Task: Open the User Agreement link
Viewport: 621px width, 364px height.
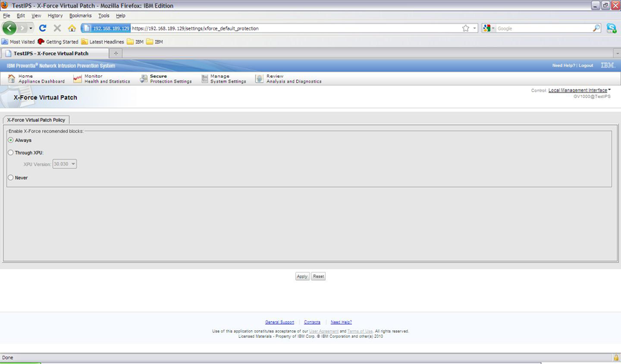Action: tap(324, 331)
